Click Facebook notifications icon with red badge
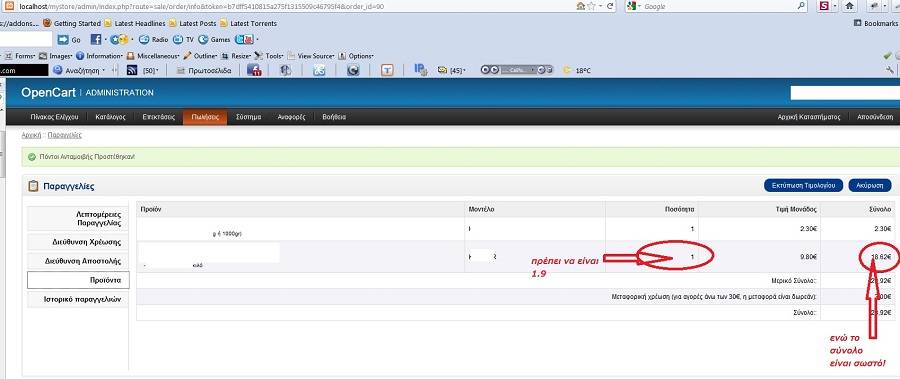The width and height of the screenshot is (900, 379). tap(254, 70)
